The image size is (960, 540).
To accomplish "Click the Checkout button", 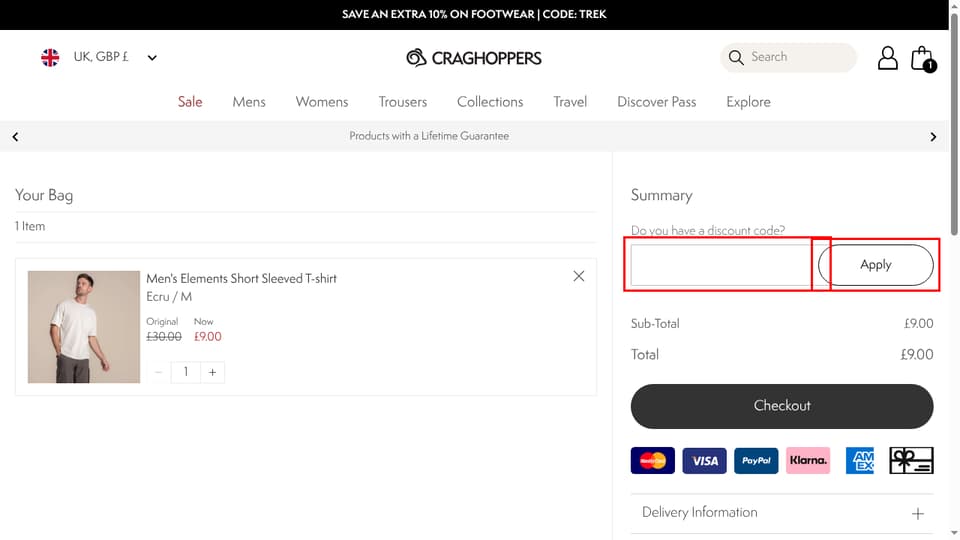I will (782, 406).
